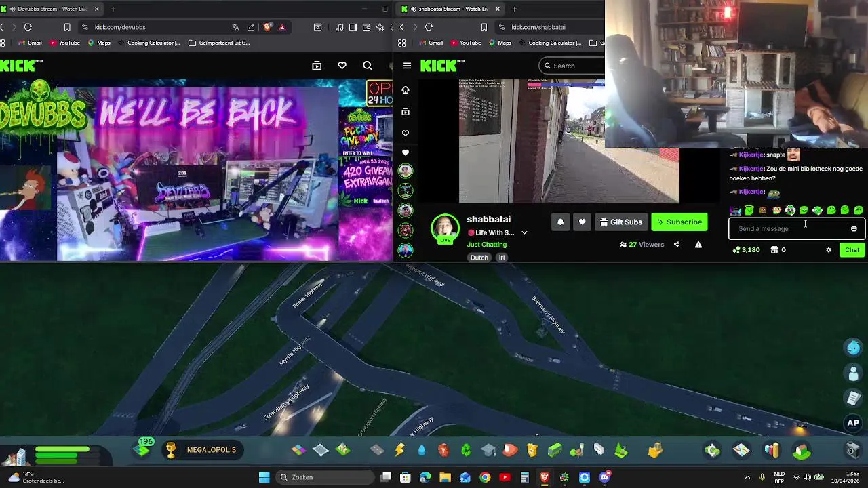Send message with green Chat button
The image size is (868, 488).
pyautogui.click(x=852, y=250)
